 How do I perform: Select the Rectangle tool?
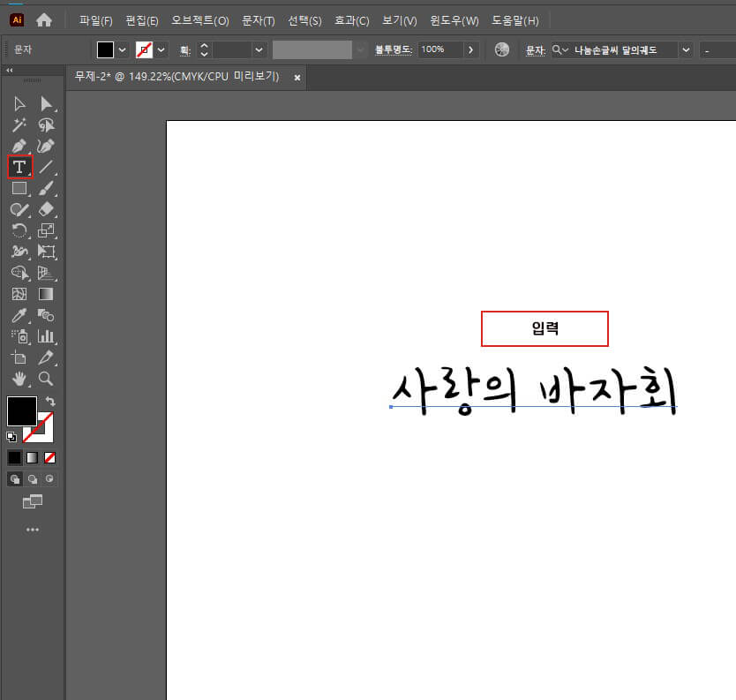tap(19, 188)
